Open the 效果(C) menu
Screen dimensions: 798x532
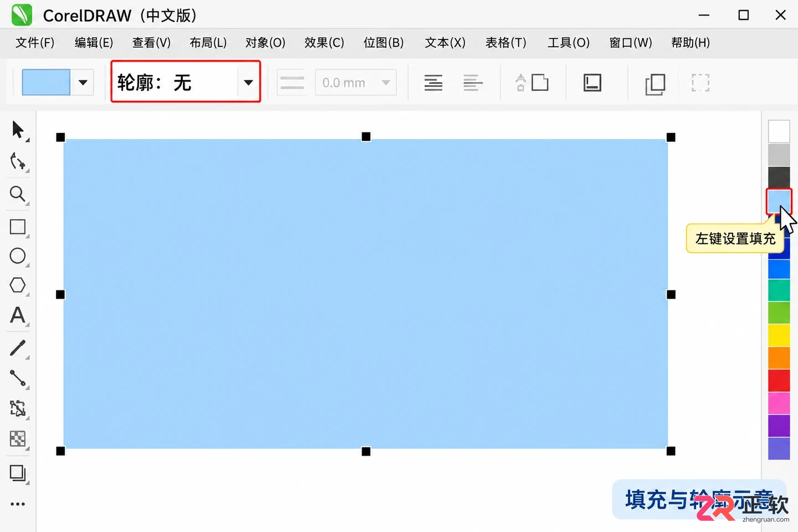(324, 43)
